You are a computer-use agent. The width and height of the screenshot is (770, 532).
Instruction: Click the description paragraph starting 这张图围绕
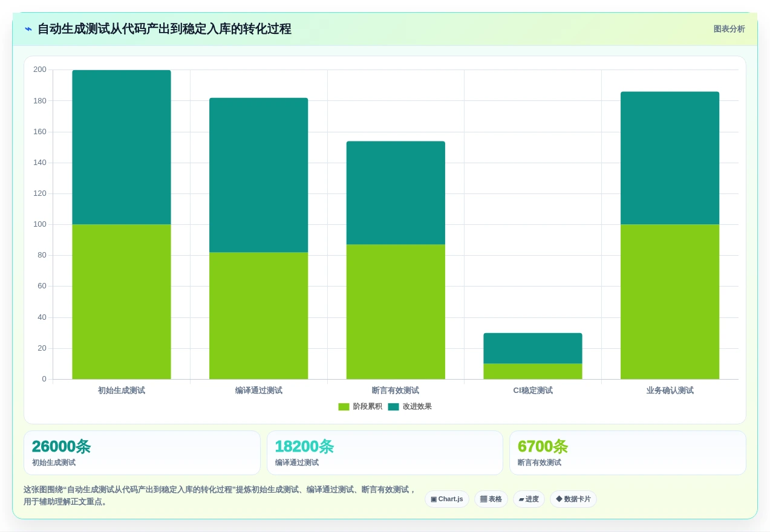tap(220, 496)
